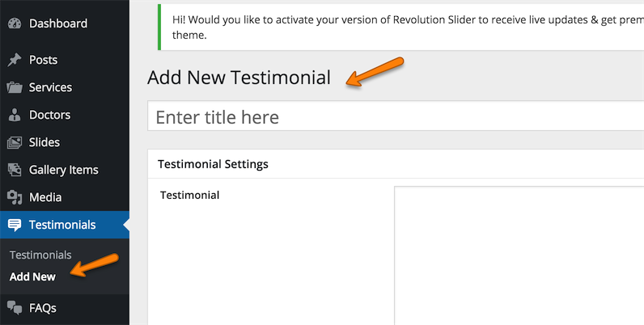Click the Testimonials speech bubble icon
This screenshot has height=325, width=644.
(15, 225)
